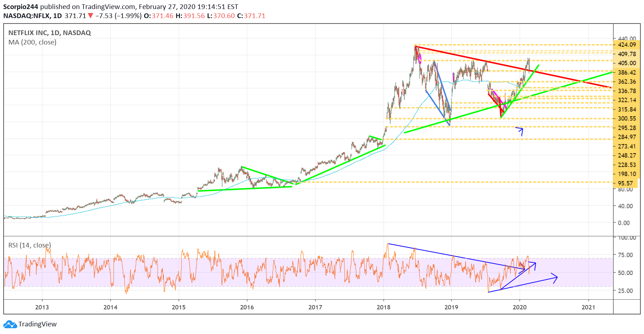Click the close price value 371.71 after C:
Screen dimensions: 644x334
pyautogui.click(x=255, y=16)
